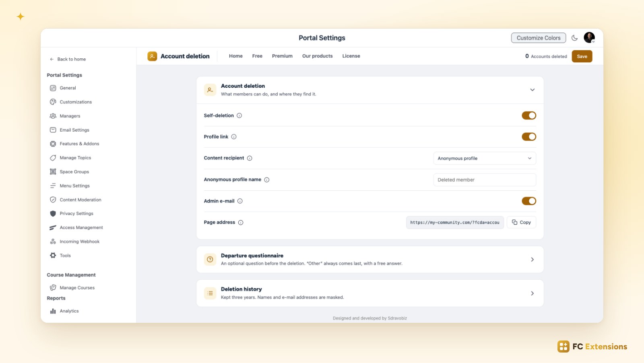Show info tooltip for Content recipient

point(250,158)
